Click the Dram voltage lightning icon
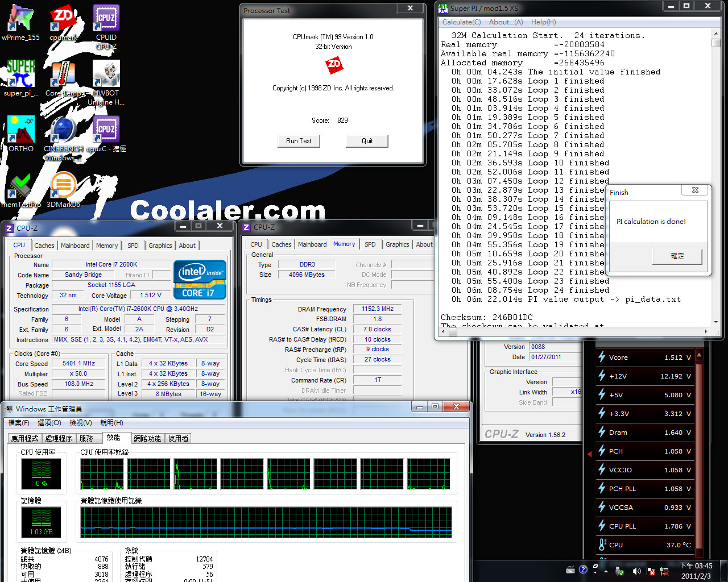The width and height of the screenshot is (728, 582). click(602, 432)
